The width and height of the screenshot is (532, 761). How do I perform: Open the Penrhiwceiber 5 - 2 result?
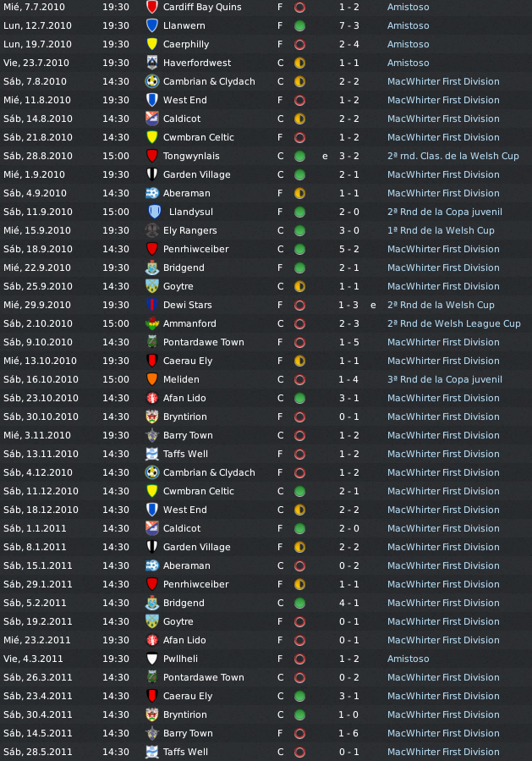349,249
